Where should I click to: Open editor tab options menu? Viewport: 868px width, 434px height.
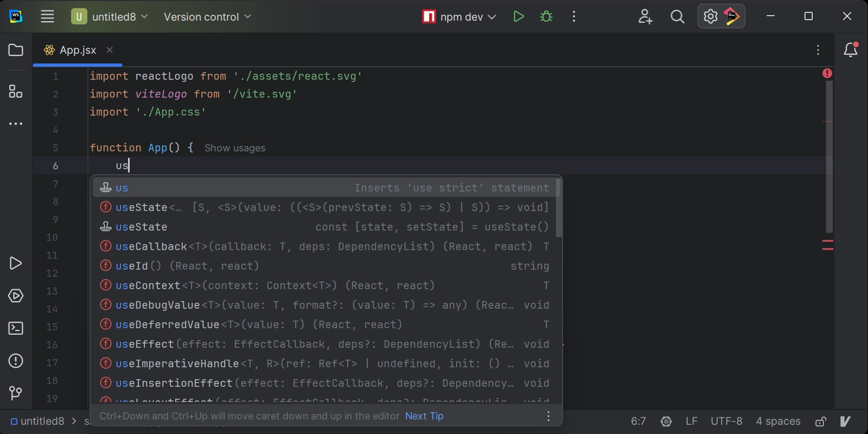[x=818, y=50]
